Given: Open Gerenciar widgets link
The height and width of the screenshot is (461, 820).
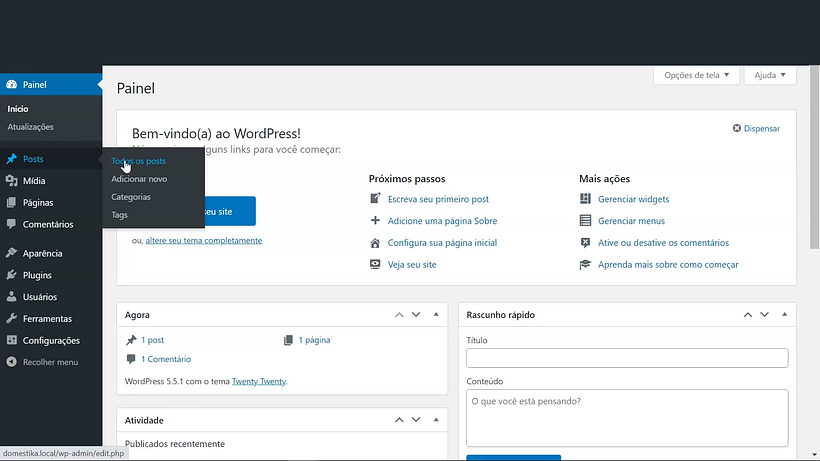Looking at the screenshot, I should [x=633, y=199].
